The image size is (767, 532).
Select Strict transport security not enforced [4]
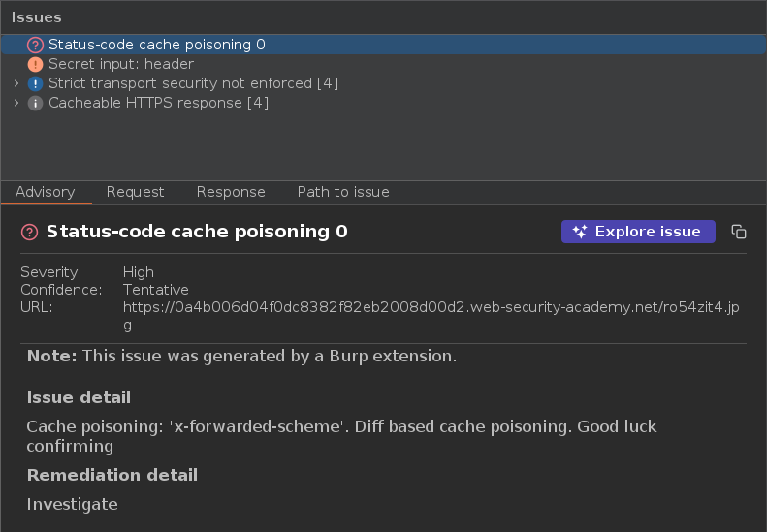click(x=193, y=83)
